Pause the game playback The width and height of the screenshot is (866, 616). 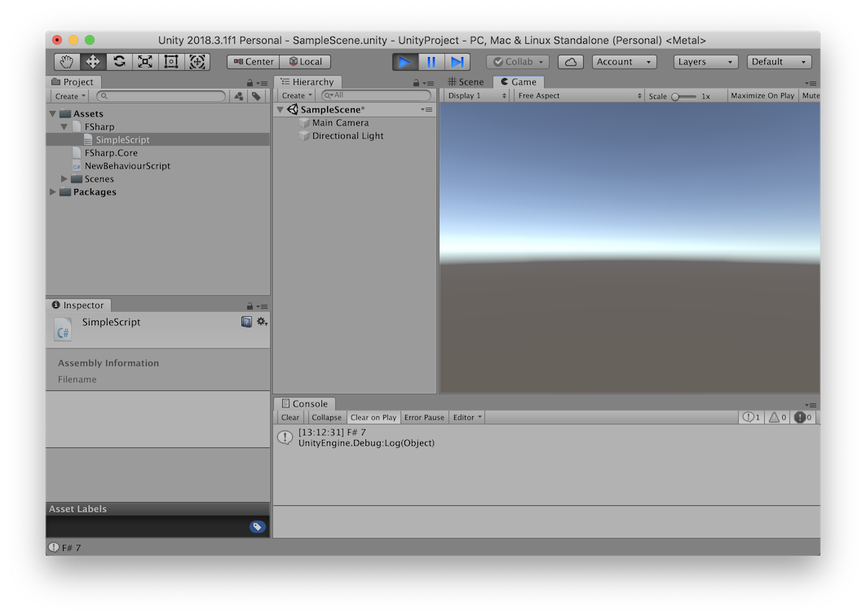[x=431, y=62]
